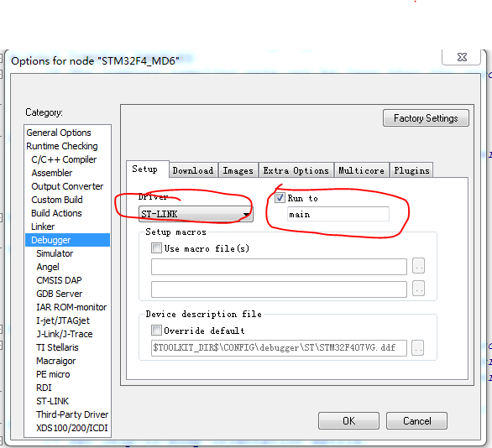Switch to the Setup tab
The width and height of the screenshot is (492, 448).
[148, 169]
